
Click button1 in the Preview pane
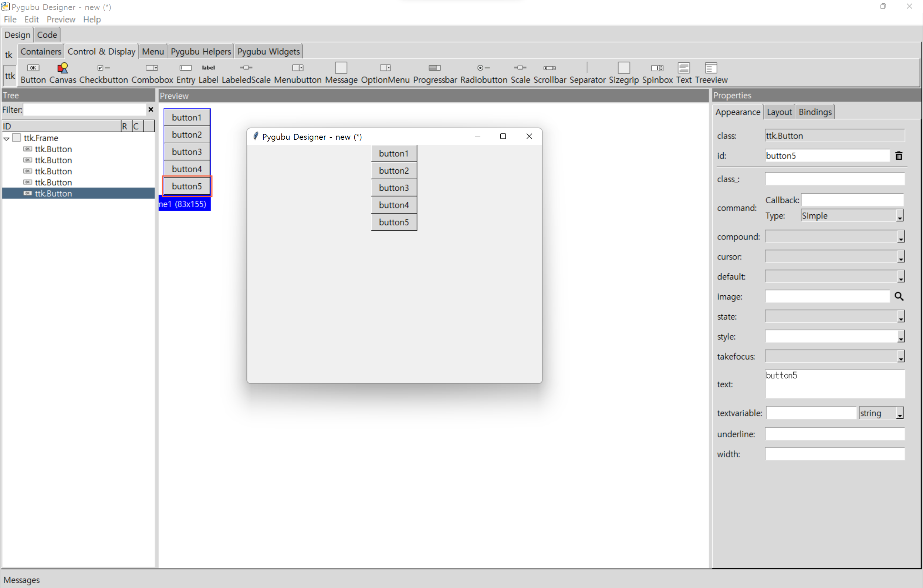point(187,117)
